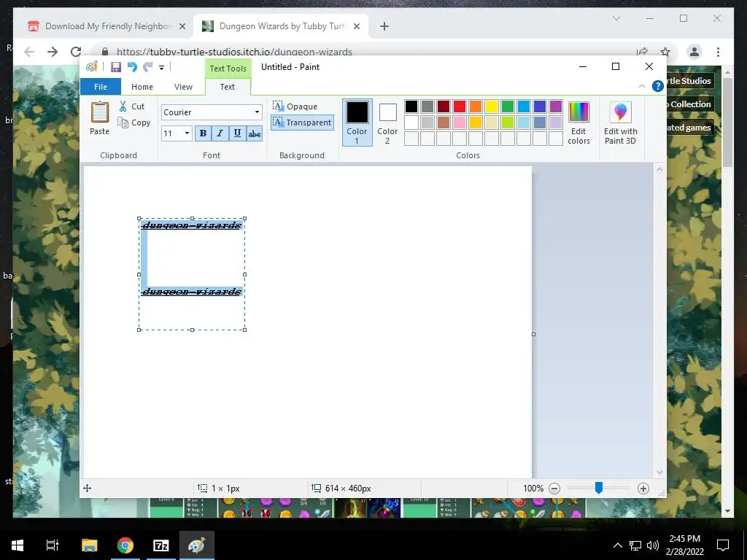Select the Text ribbon tab

click(228, 87)
